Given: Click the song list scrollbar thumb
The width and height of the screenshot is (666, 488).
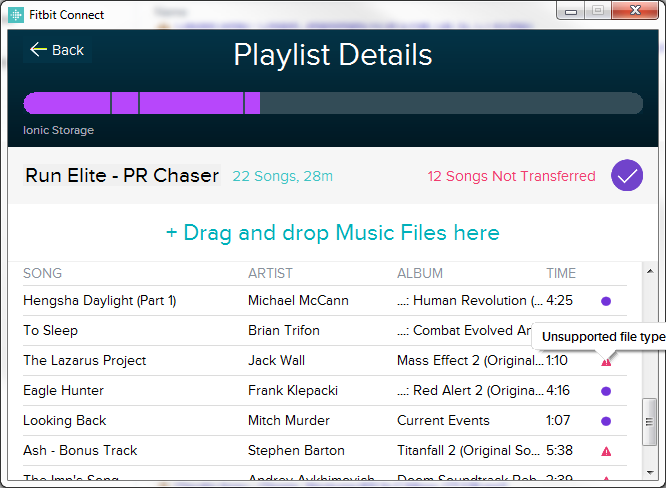Looking at the screenshot, I should (x=649, y=421).
